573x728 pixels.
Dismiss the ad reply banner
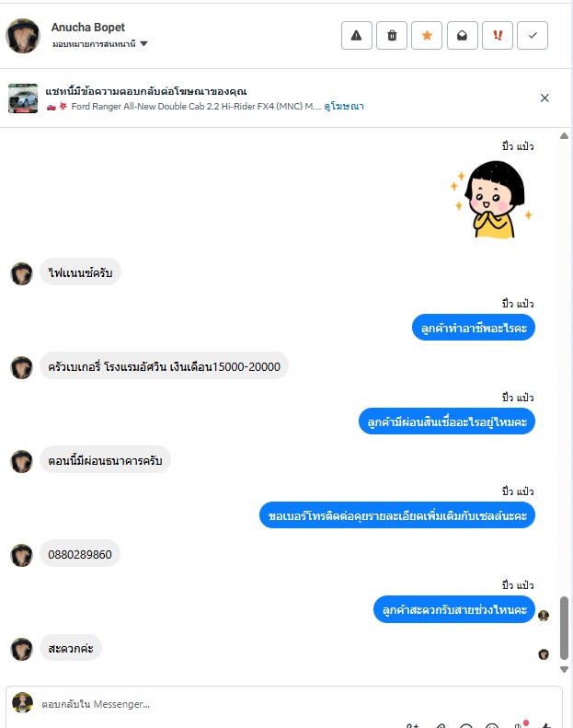(x=544, y=98)
